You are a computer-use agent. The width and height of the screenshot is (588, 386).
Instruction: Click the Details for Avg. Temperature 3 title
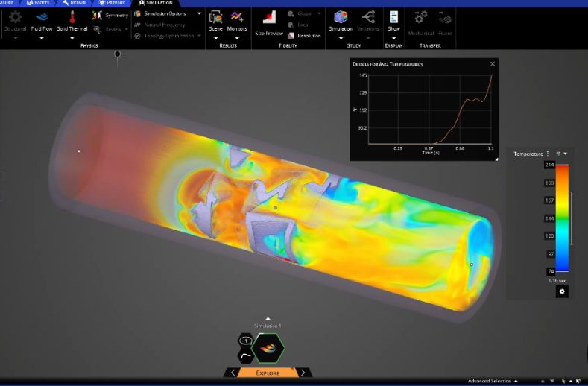coord(388,64)
